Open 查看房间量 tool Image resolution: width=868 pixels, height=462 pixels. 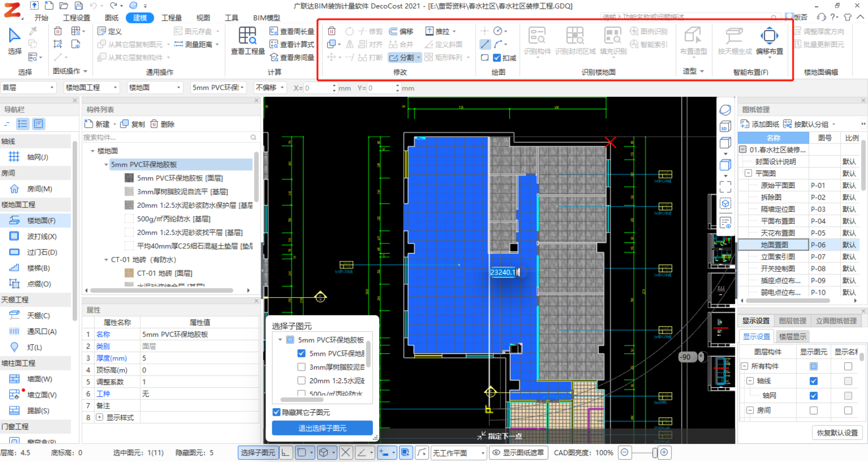[x=292, y=58]
